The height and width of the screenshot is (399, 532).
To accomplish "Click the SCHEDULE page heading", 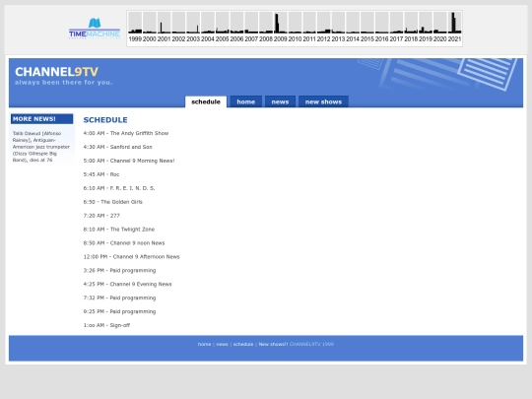I will pos(105,120).
